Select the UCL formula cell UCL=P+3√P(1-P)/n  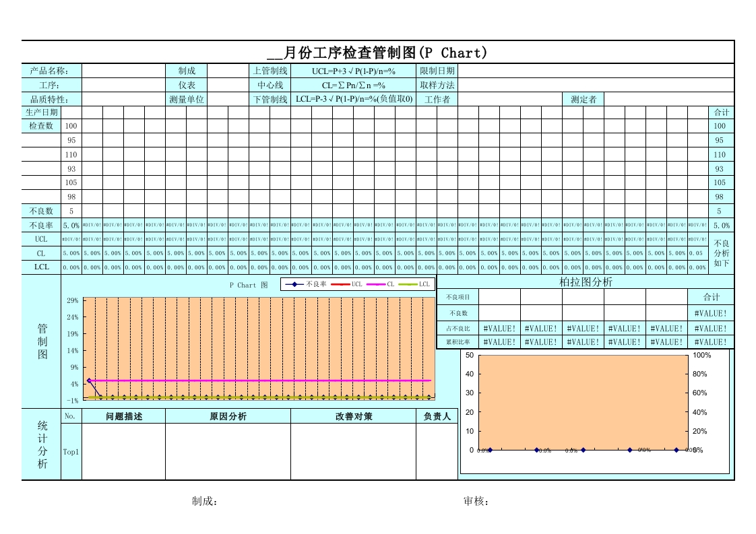[355, 70]
